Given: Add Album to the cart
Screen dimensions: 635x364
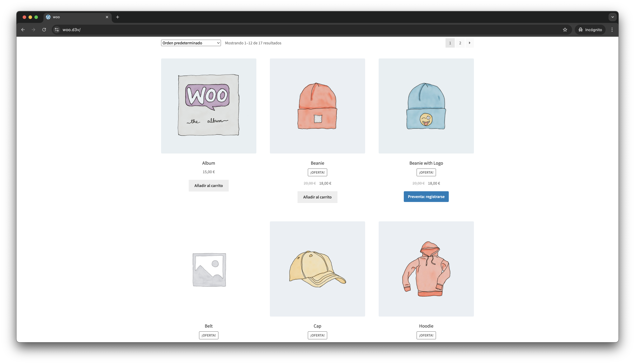Looking at the screenshot, I should coord(208,186).
